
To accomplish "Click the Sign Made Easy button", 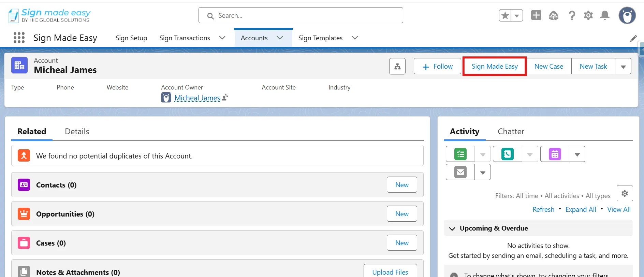I will 495,67.
